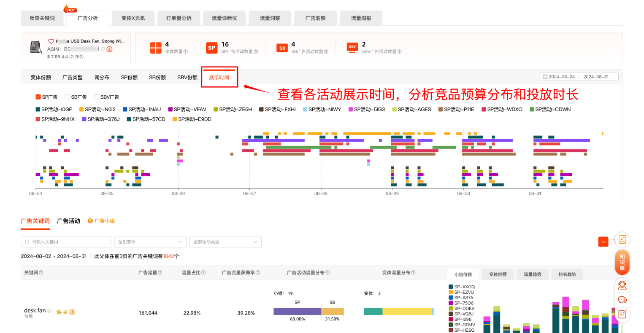Select the 展示时间 sub-tab
Viewport: 644px width, 333px height.
click(219, 78)
